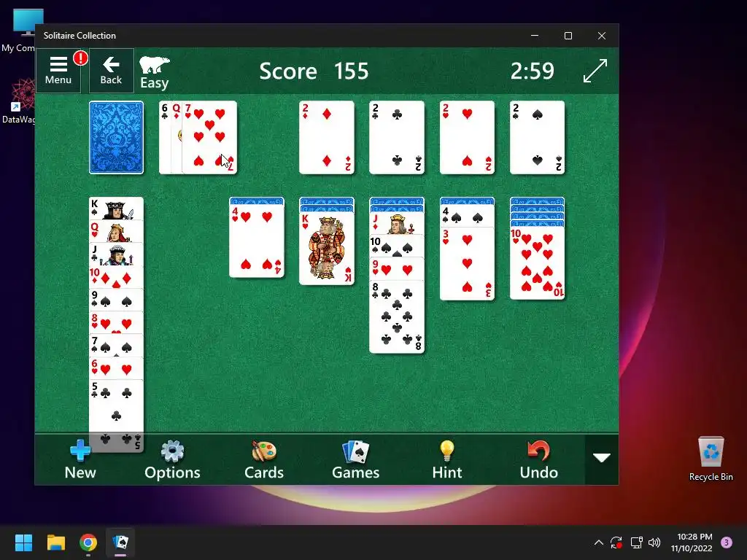Open the Options gear

pos(172,459)
